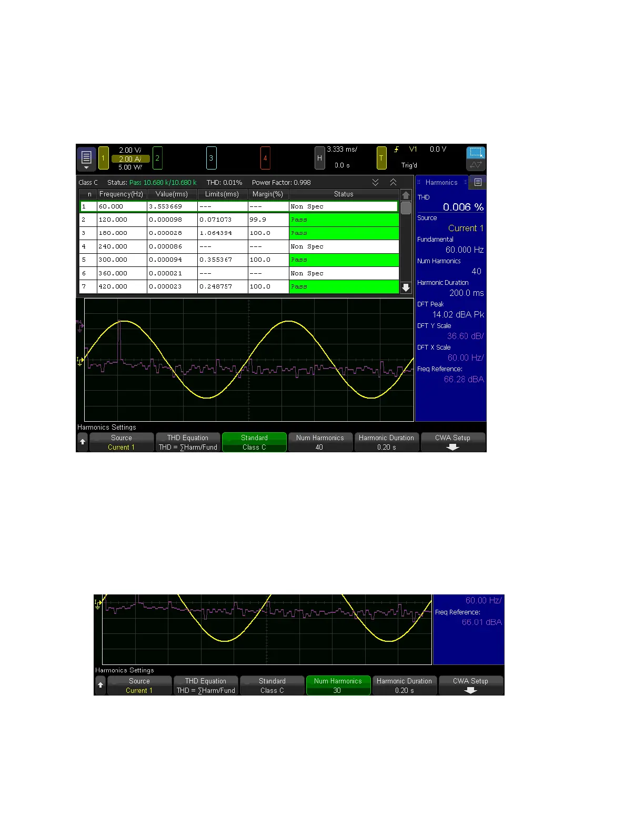Open Standard Class C softkey in lower screenshot
The height and width of the screenshot is (834, 644).
pyautogui.click(x=272, y=686)
